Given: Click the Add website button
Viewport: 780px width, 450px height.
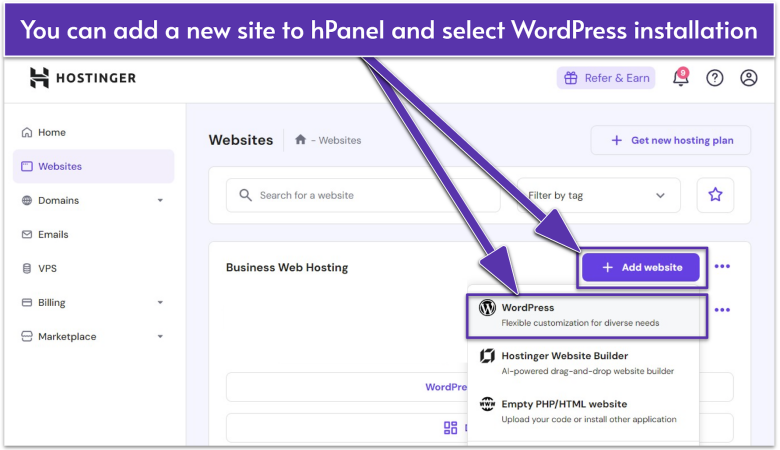Looking at the screenshot, I should (641, 268).
